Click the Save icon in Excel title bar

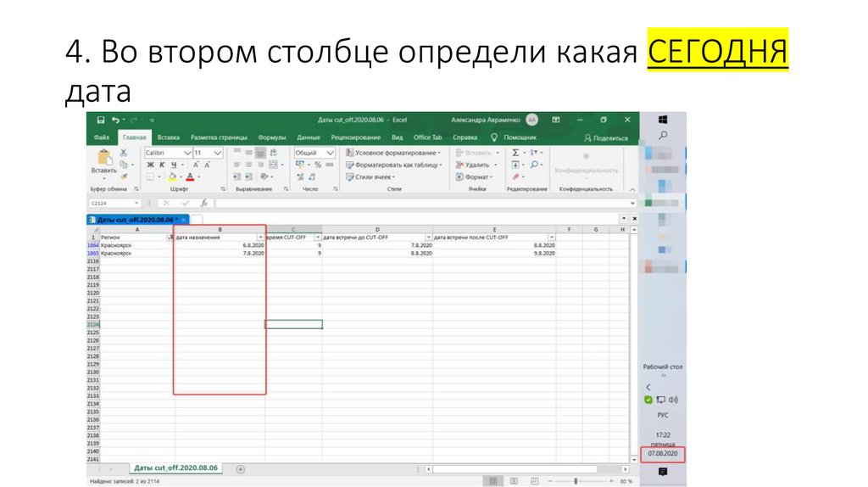[101, 120]
